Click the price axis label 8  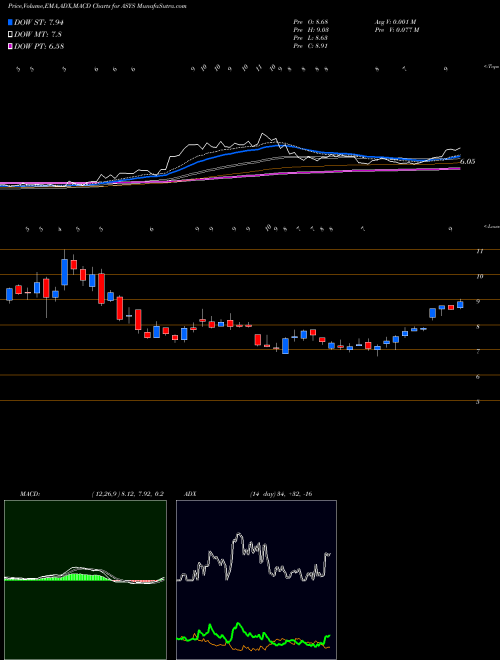coord(478,326)
